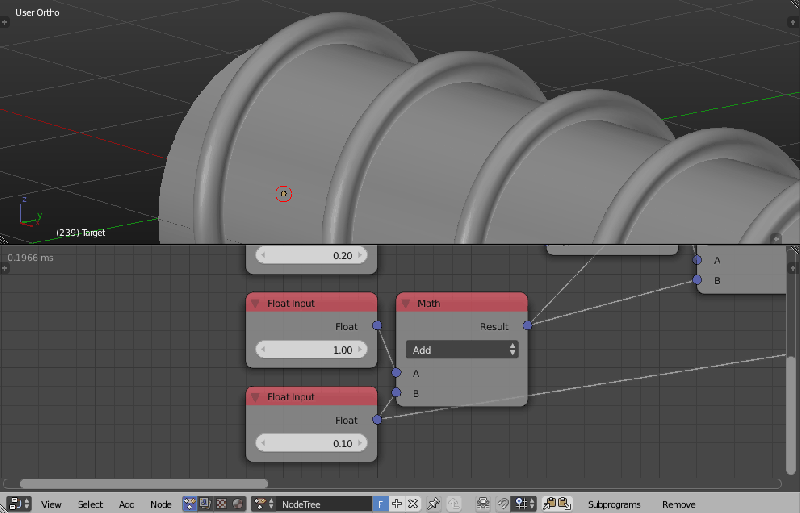Viewport: 800px width, 513px height.
Task: Collapse the Math node triangle
Action: [406, 303]
